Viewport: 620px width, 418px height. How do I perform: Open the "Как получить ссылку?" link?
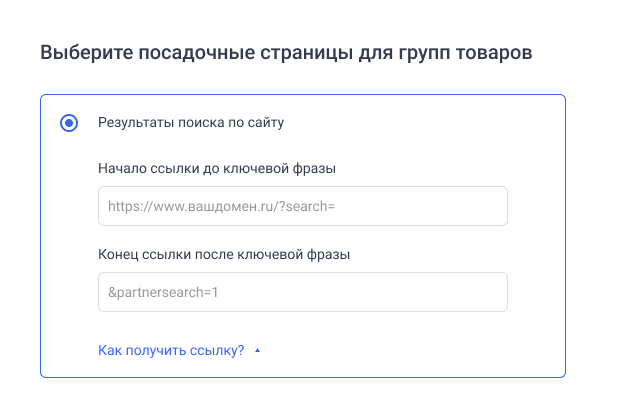(171, 350)
